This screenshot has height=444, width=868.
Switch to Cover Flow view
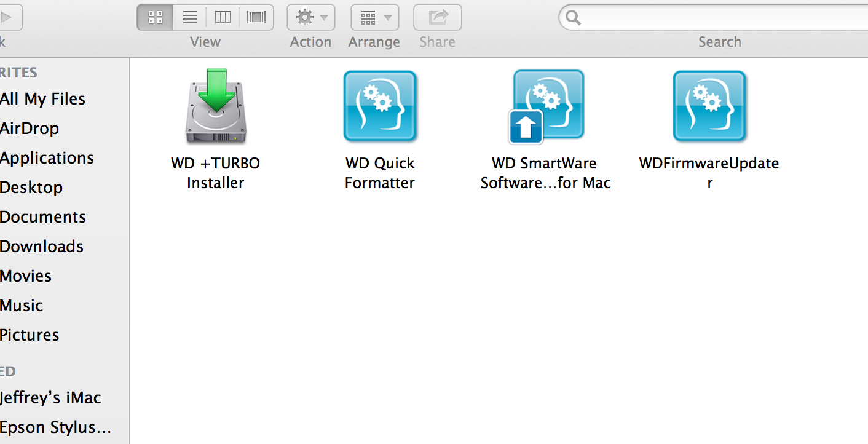256,17
